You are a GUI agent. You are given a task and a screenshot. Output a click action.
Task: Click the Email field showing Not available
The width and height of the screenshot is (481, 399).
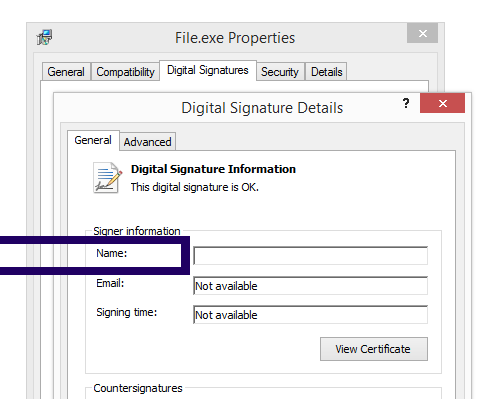coord(310,286)
